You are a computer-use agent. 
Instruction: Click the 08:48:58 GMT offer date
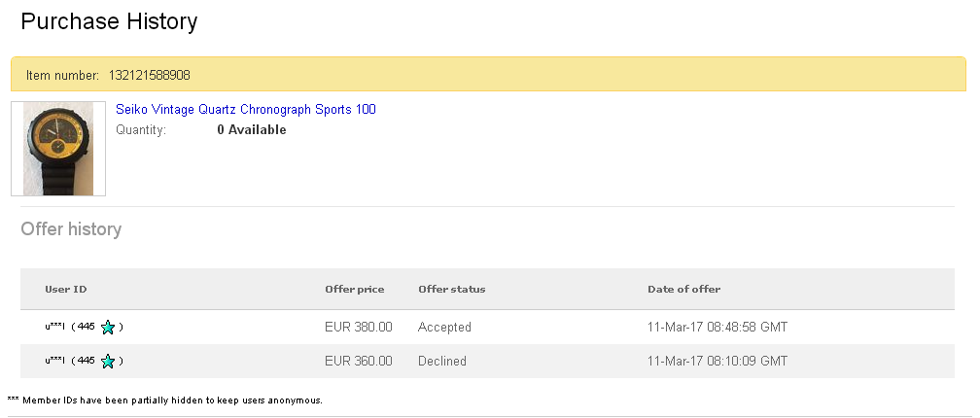[717, 328]
